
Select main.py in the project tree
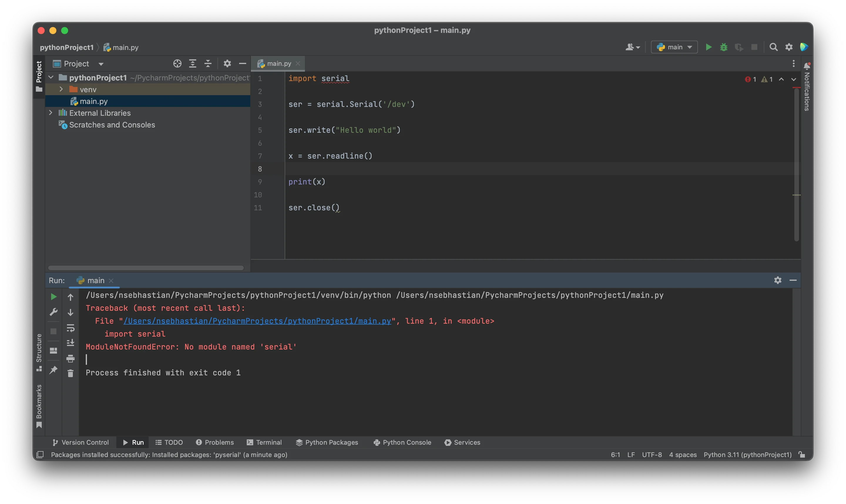point(148,101)
